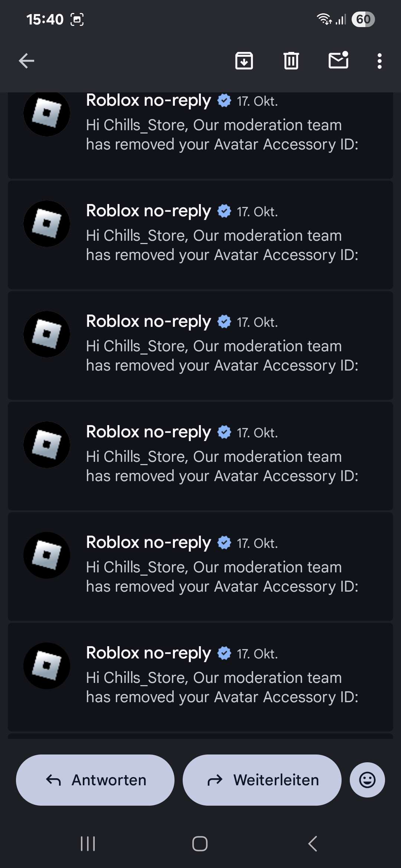Tap Antworten to reply
The height and width of the screenshot is (868, 401).
[95, 780]
